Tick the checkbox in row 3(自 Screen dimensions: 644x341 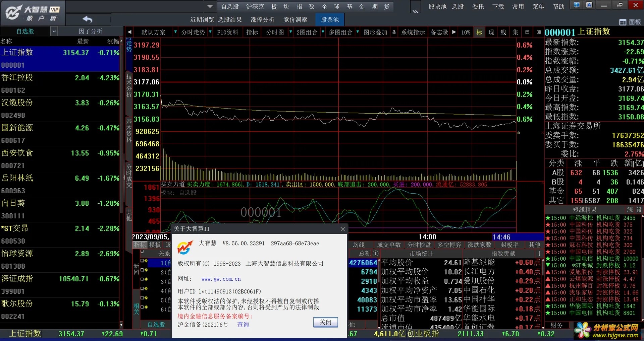click(x=142, y=279)
